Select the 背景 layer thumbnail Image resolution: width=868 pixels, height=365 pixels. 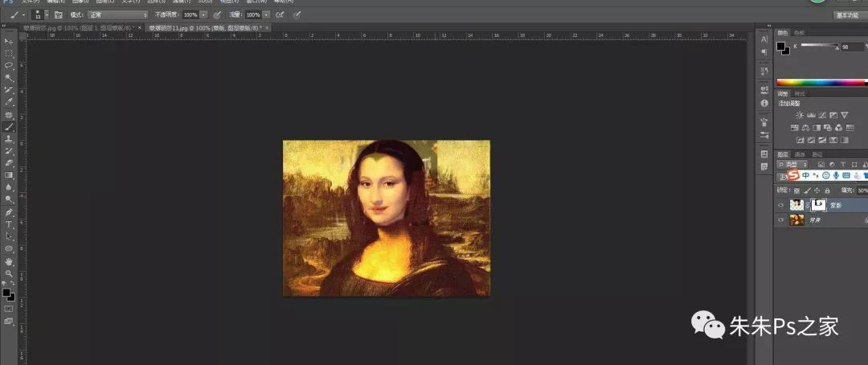pyautogui.click(x=797, y=220)
